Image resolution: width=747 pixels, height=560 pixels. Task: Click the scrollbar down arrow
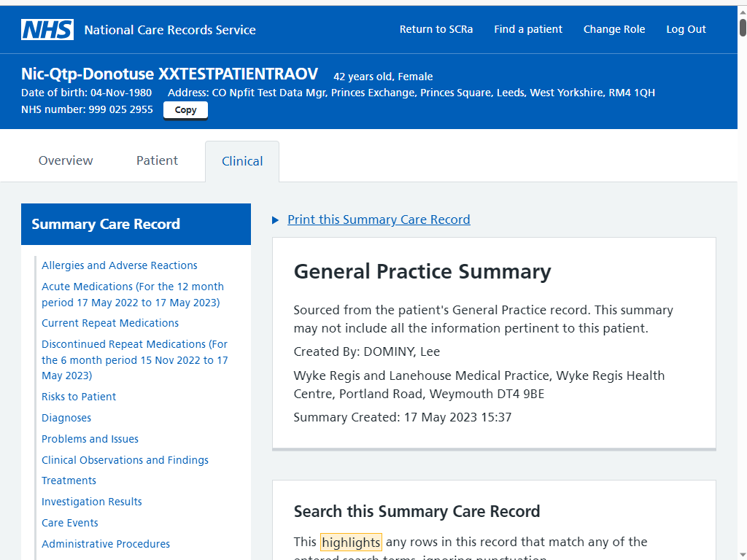coord(742,556)
